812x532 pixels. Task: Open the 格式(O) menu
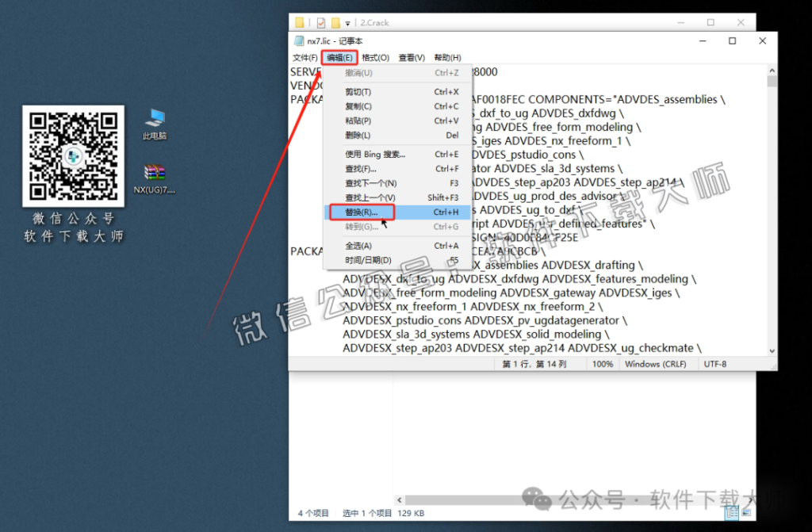point(376,58)
